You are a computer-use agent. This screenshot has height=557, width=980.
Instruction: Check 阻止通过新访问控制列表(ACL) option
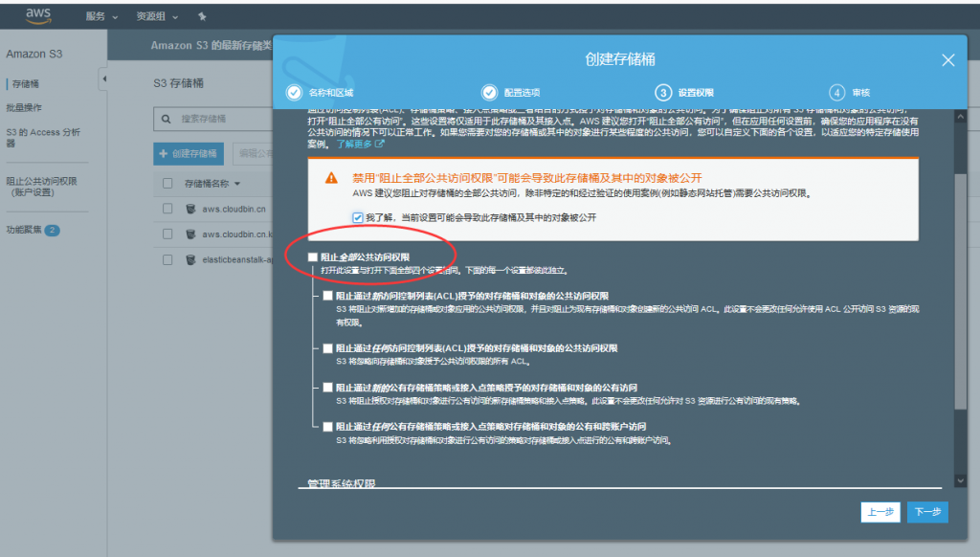327,296
